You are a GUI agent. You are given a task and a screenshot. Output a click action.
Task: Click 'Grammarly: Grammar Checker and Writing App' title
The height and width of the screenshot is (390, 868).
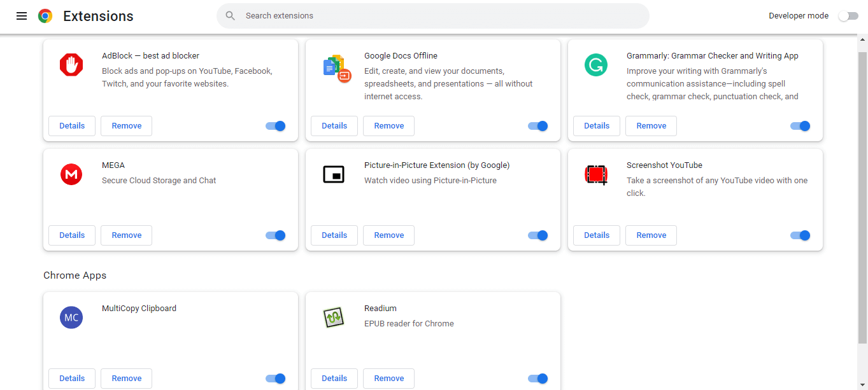713,56
